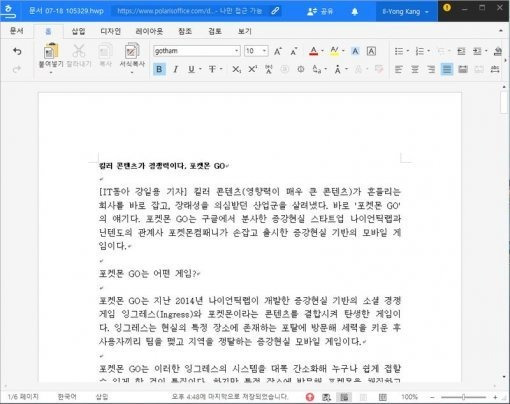Viewport: 510px width, 404px height.
Task: Open the font name dropdown
Action: coord(237,51)
